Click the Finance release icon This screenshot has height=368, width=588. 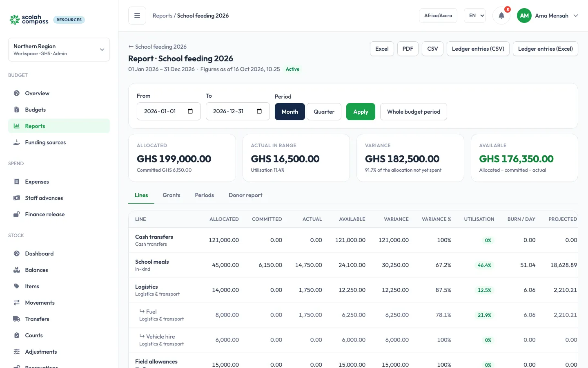17,214
